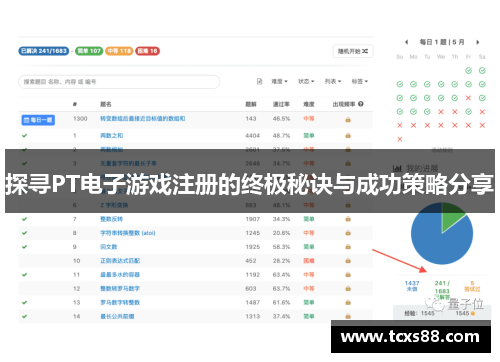
Task: Open problem 1300 title link
Action: click(143, 119)
